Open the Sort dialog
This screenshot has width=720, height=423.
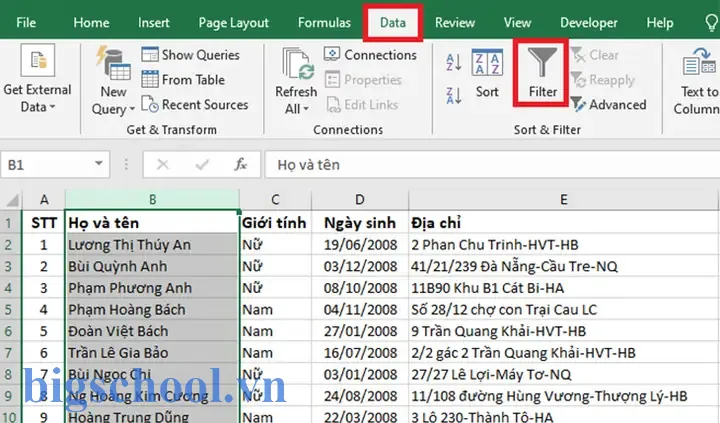[487, 73]
